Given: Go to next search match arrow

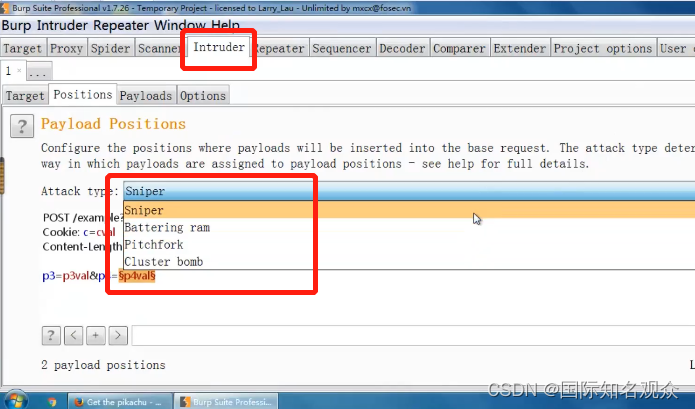Looking at the screenshot, I should tap(118, 335).
